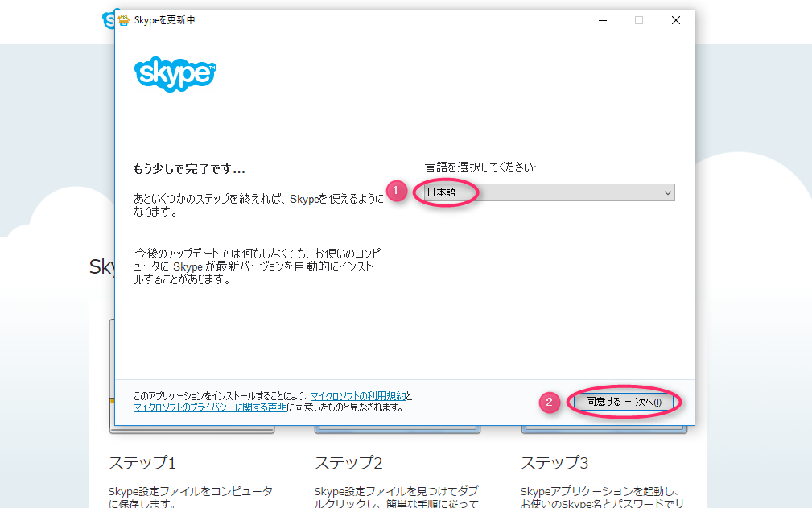Open the language selection dropdown showing 日本語
This screenshot has height=508, width=812.
click(550, 192)
